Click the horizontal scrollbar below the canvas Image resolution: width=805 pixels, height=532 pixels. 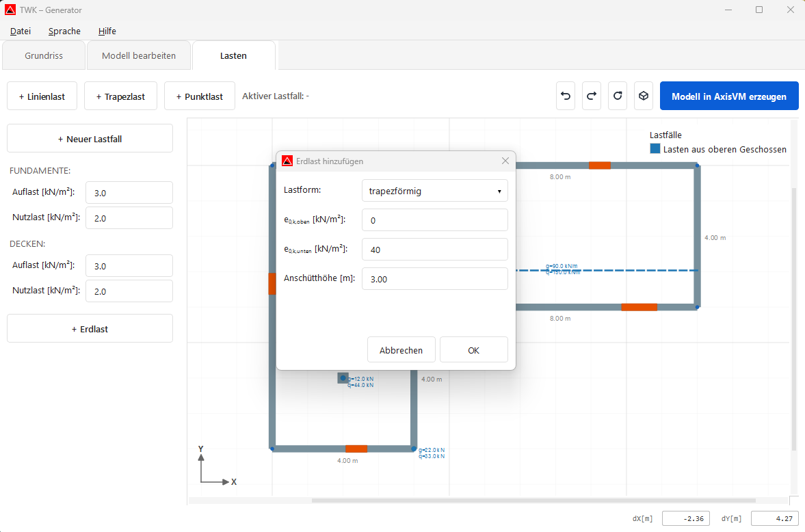point(533,501)
